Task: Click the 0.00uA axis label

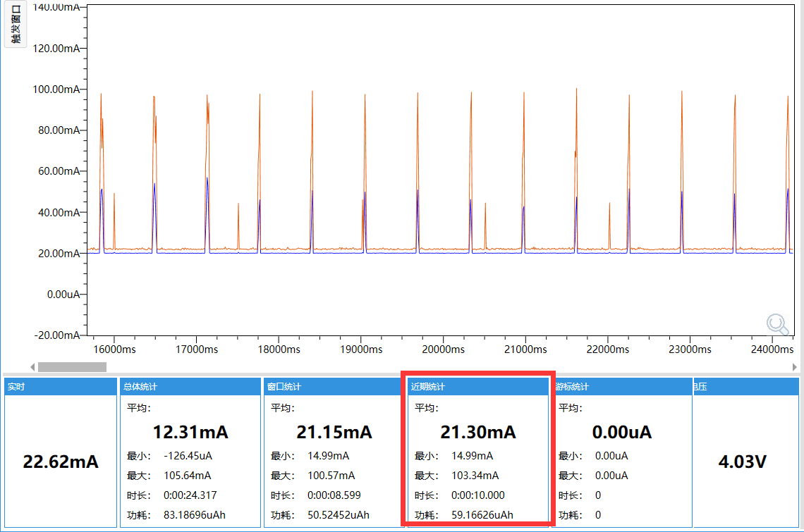Action: coord(63,295)
